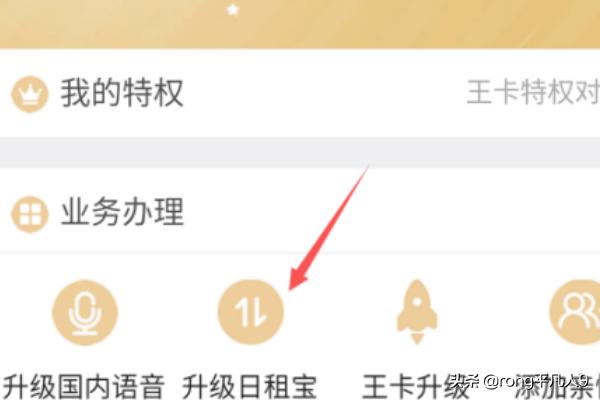Tap the small white star in gold banner
This screenshot has height=400, width=600.
(x=233, y=10)
